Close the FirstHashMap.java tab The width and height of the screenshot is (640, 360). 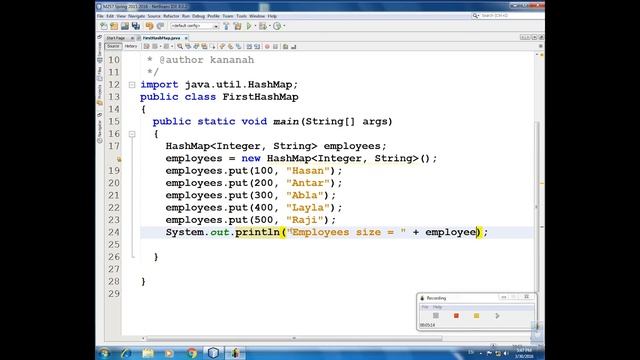(186, 38)
